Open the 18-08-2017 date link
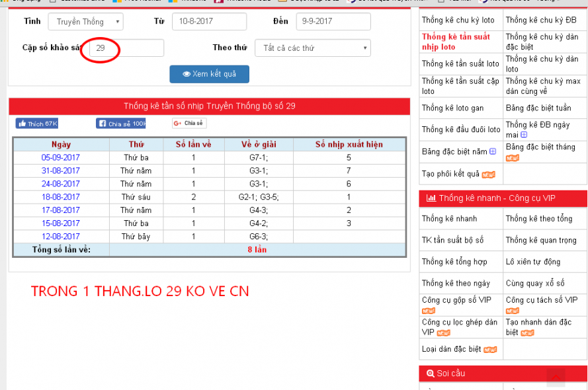588x390 pixels. coord(61,197)
